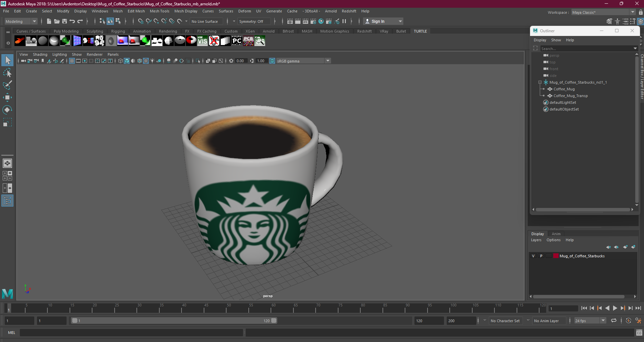Switch to four-view panel layout
644x342 pixels.
coord(7,176)
